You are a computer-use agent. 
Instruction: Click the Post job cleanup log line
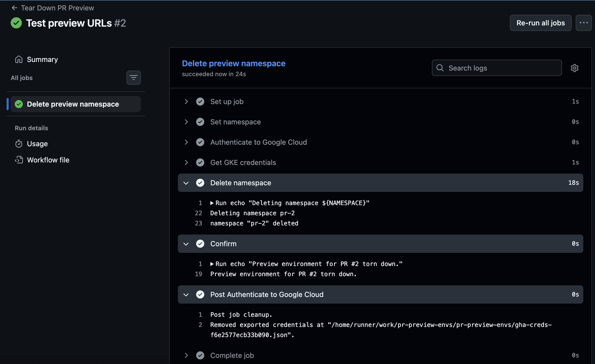[241, 315]
